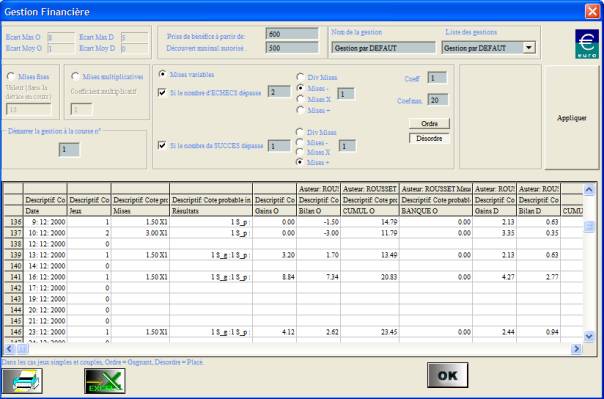Click gains cell 8.84

click(x=274, y=277)
